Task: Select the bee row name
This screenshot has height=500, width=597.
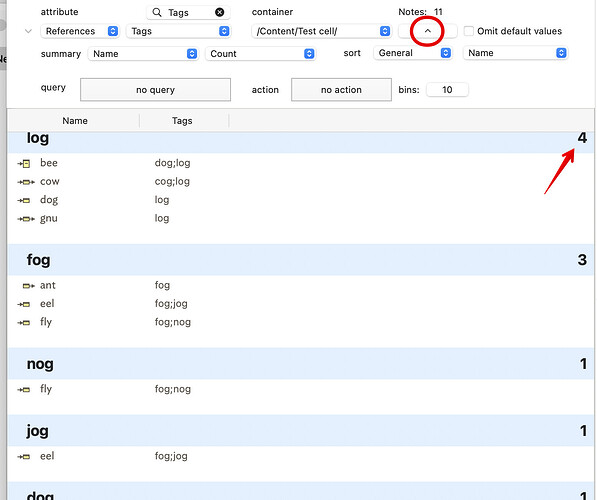Action: click(49, 163)
